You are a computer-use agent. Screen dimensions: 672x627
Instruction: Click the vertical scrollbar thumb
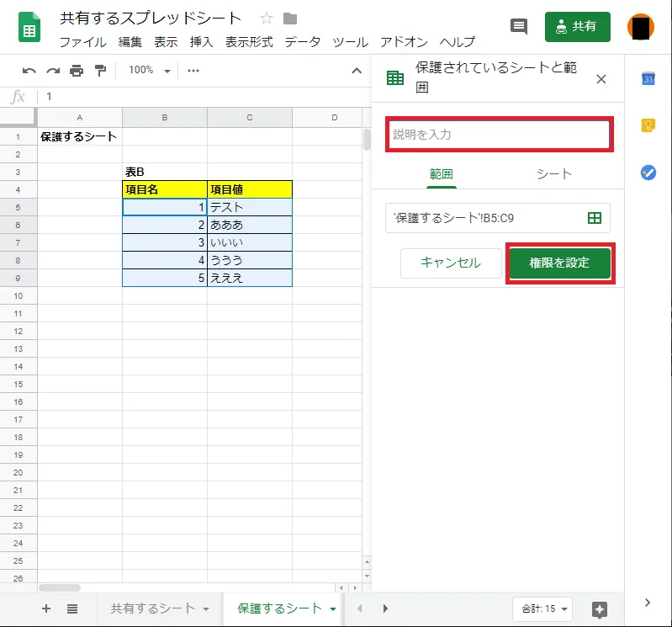[x=367, y=140]
